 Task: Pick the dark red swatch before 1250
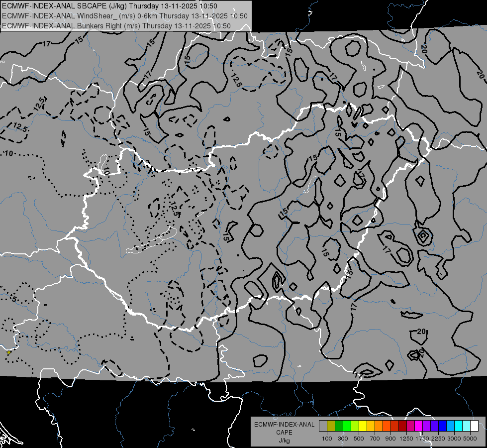tap(403, 426)
